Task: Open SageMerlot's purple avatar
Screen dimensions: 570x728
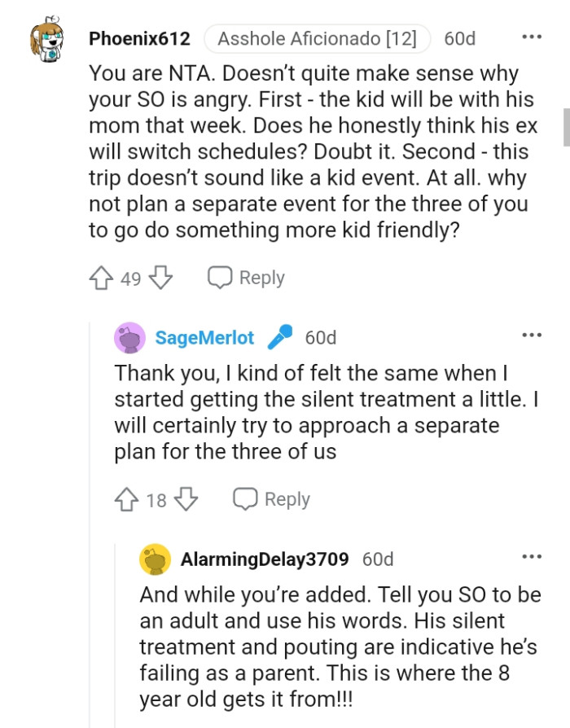Action: [x=130, y=337]
